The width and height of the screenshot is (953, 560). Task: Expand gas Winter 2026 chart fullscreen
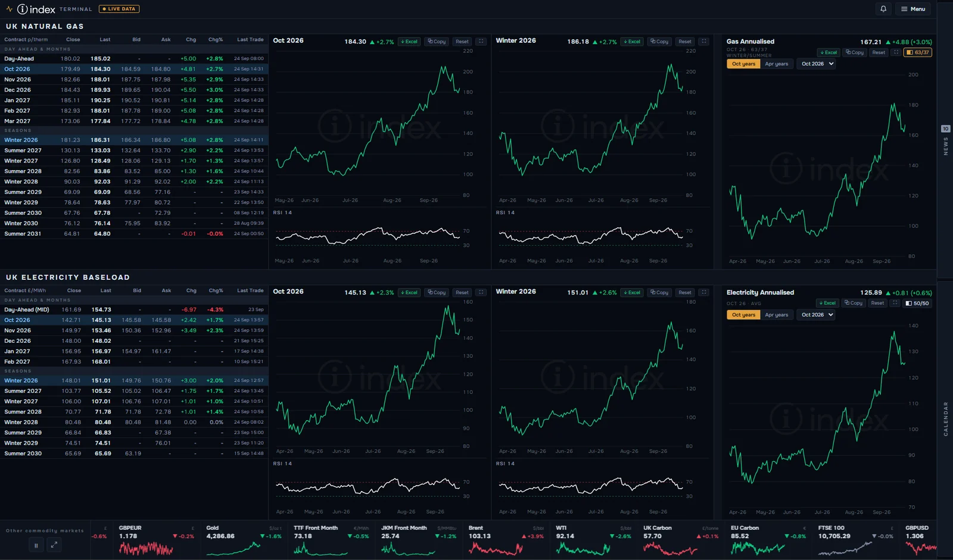pos(704,42)
